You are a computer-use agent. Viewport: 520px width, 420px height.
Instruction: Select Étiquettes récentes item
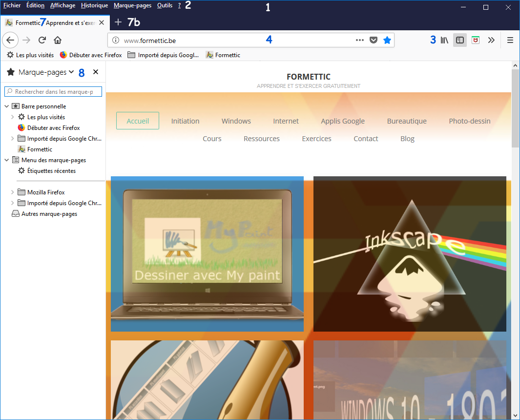click(x=51, y=171)
